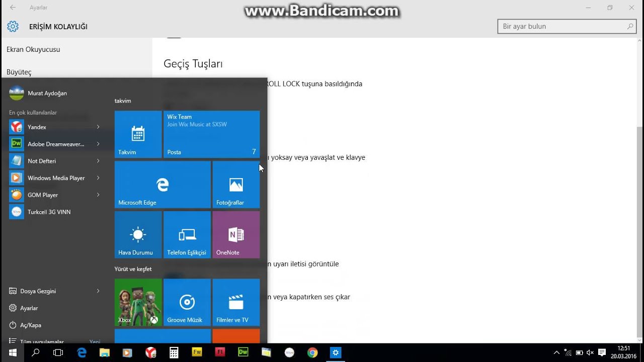Expand the GOM Player jump list arrow
Image resolution: width=644 pixels, height=362 pixels.
[98, 195]
